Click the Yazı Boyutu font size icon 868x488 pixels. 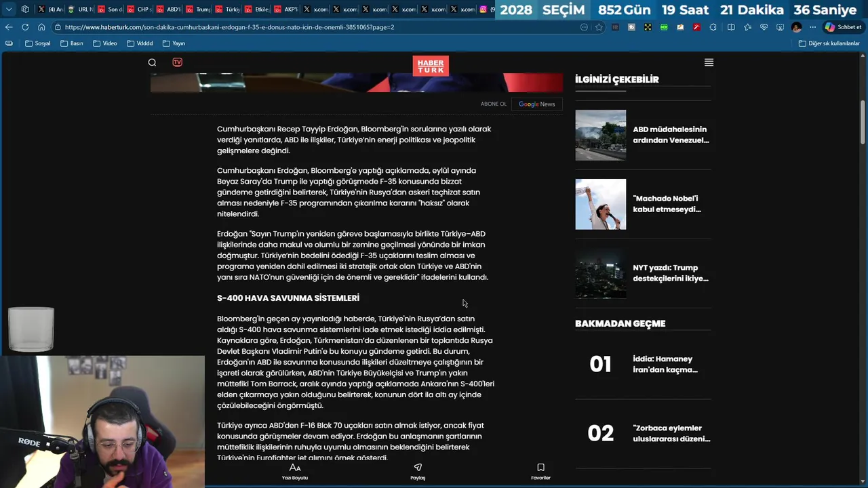pos(295,468)
